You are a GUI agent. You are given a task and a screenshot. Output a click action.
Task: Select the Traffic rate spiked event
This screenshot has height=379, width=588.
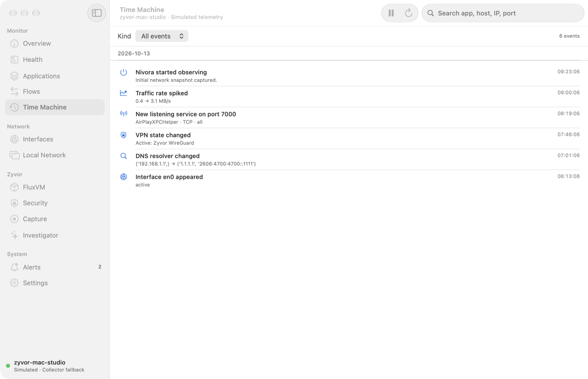(x=349, y=96)
